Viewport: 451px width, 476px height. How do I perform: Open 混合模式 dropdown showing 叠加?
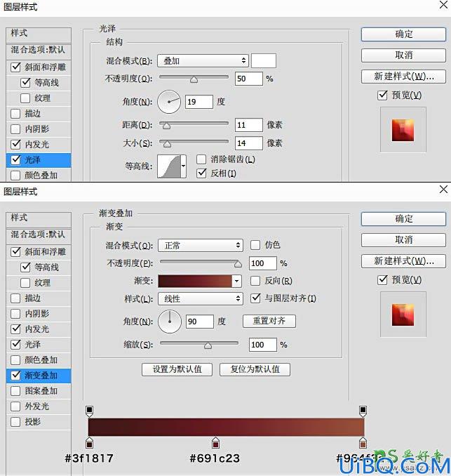point(203,60)
